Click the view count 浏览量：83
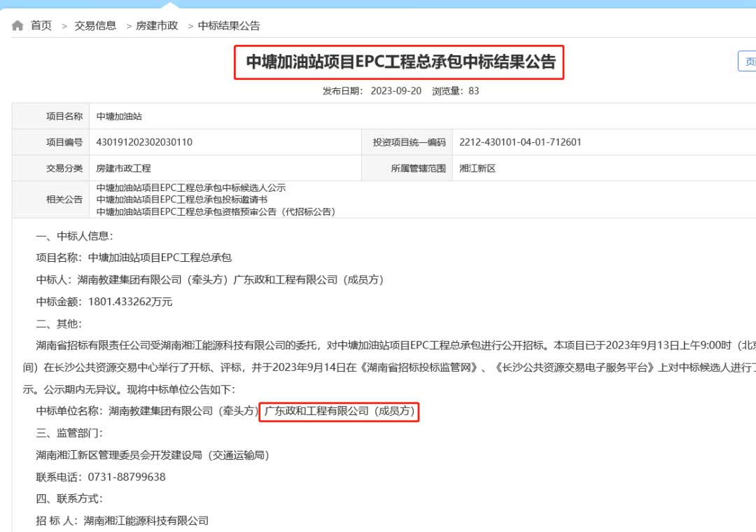This screenshot has height=532, width=756. [x=455, y=91]
